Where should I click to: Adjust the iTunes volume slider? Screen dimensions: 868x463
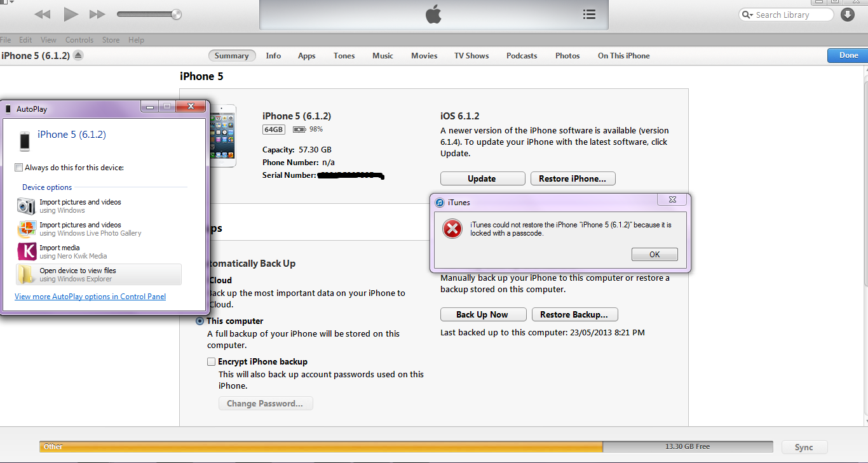coord(149,14)
